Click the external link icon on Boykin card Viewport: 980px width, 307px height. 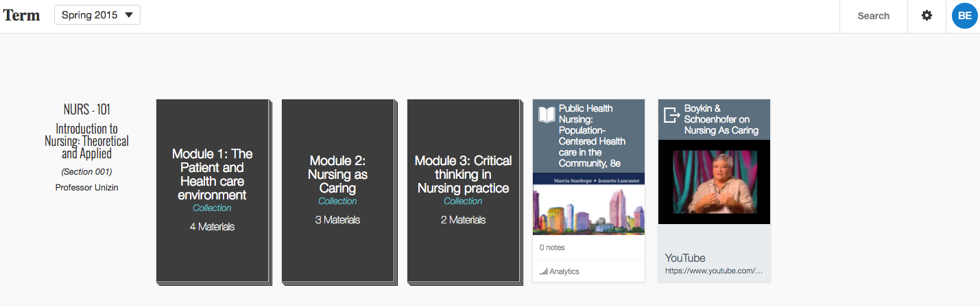click(x=672, y=114)
